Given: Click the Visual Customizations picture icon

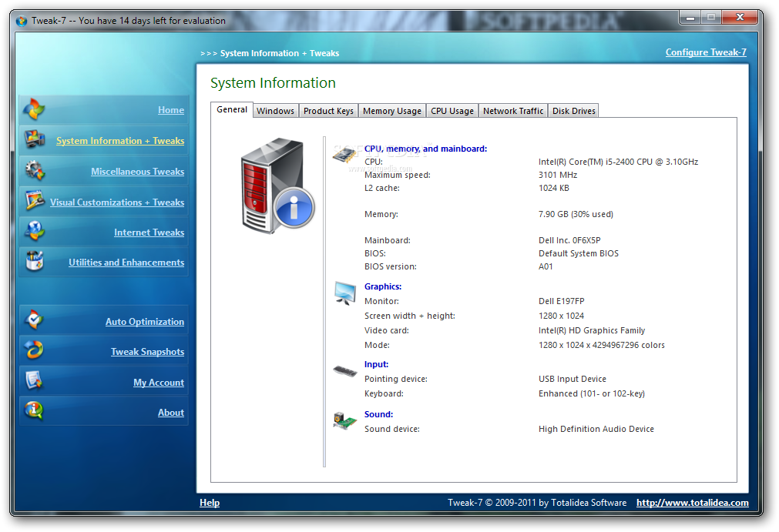Looking at the screenshot, I should coord(34,201).
